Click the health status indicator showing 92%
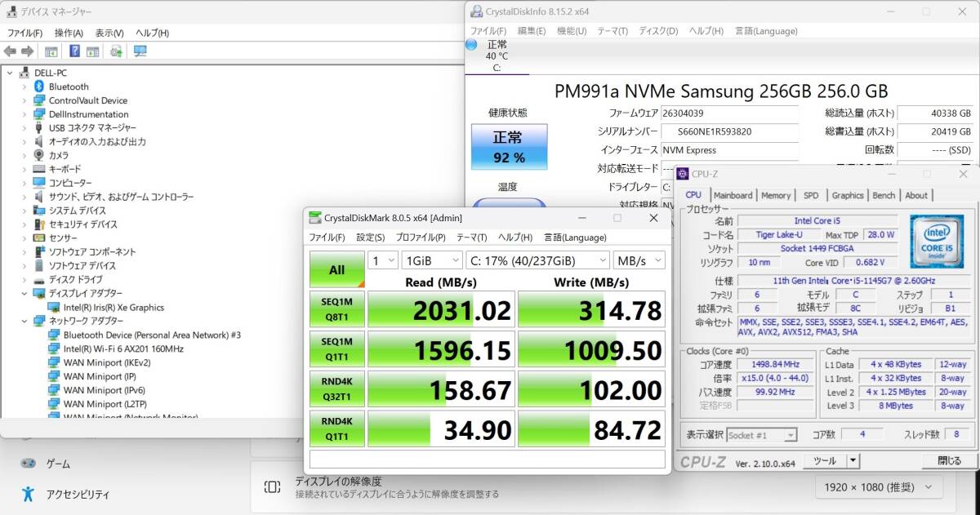 tap(509, 147)
